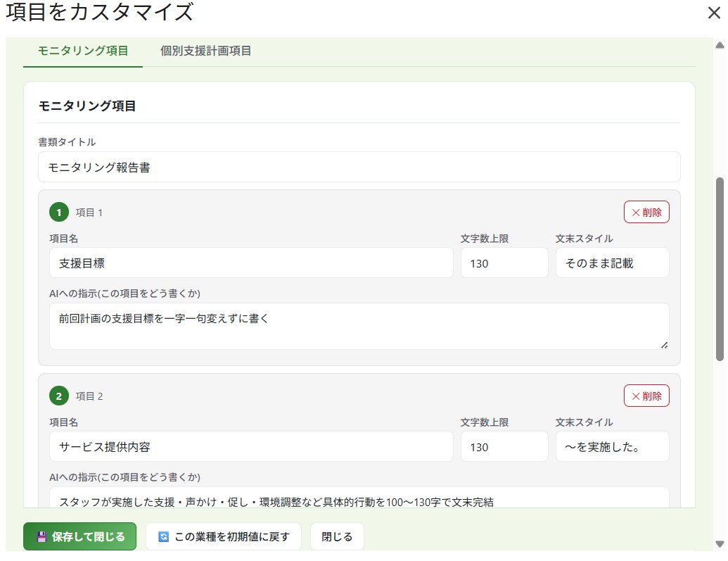The width and height of the screenshot is (728, 561).
Task: Click the scrollbar down arrow
Action: [720, 544]
